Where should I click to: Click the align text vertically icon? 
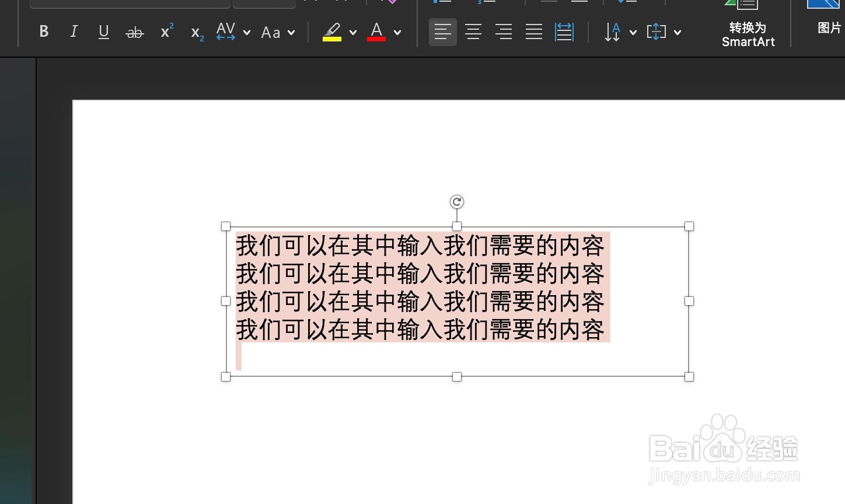click(x=657, y=32)
